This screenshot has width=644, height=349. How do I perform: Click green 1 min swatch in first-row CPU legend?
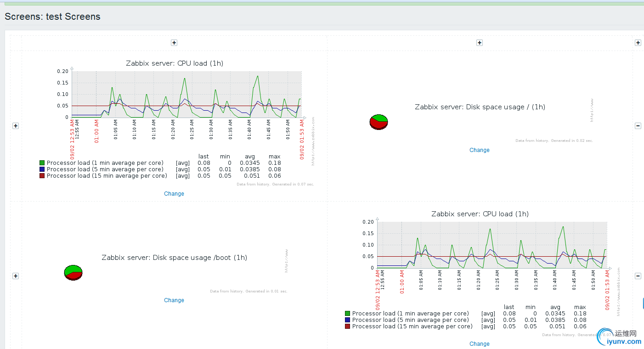42,163
